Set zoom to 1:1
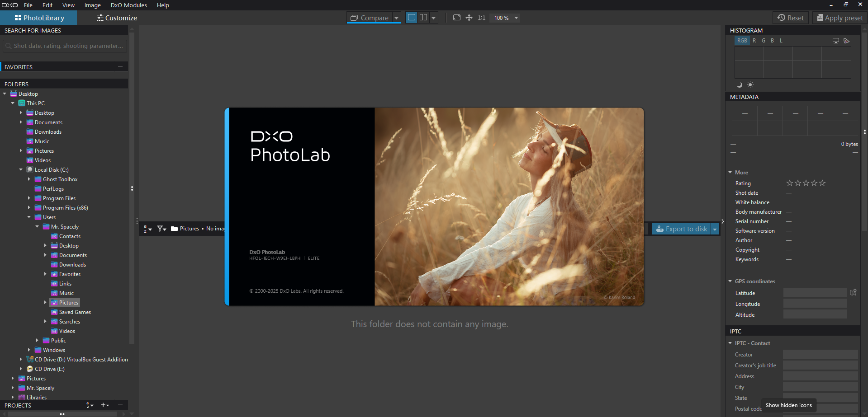This screenshot has height=417, width=868. pyautogui.click(x=481, y=18)
